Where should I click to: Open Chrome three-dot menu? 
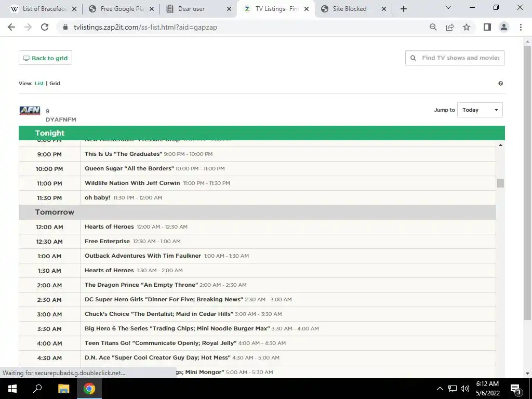click(x=521, y=27)
